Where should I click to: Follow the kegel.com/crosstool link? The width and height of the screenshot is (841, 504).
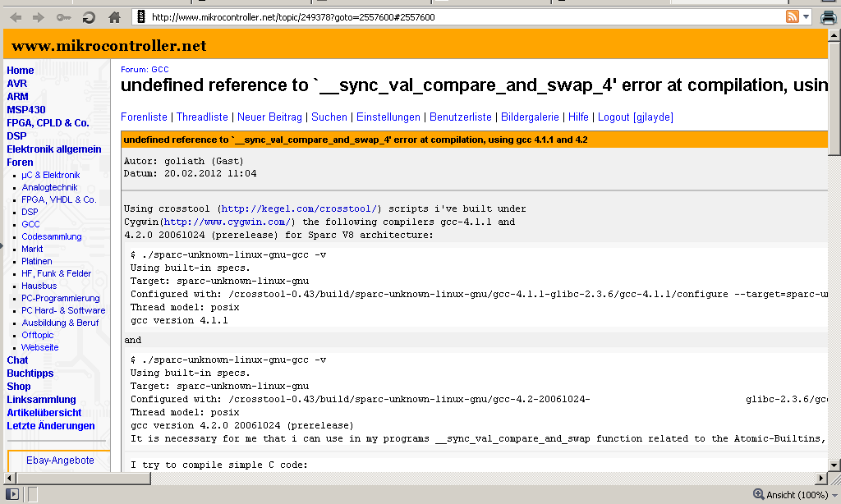click(x=299, y=209)
